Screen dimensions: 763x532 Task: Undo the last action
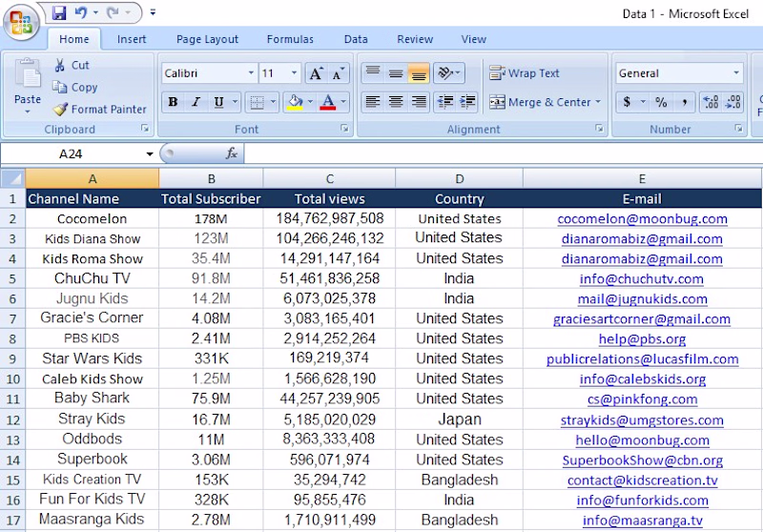click(x=81, y=12)
